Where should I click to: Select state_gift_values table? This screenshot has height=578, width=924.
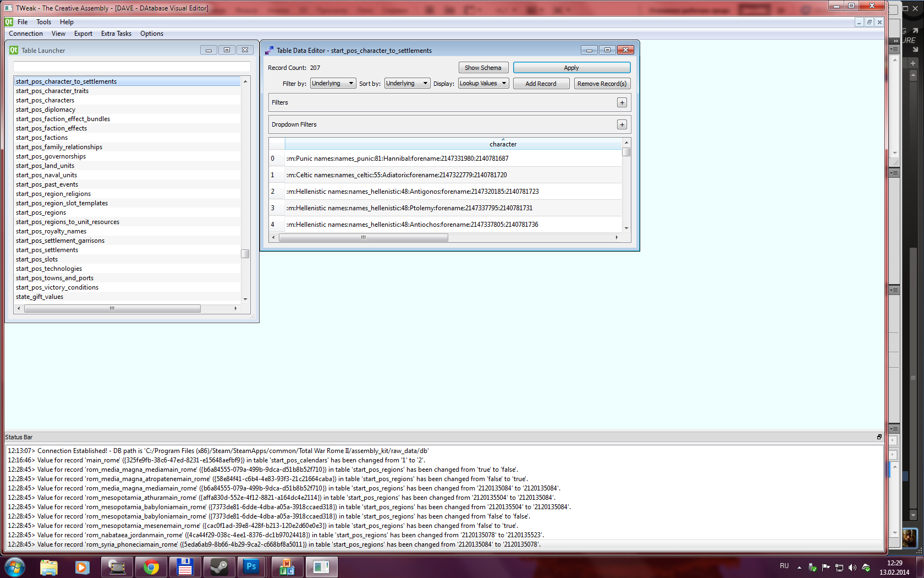[128, 297]
